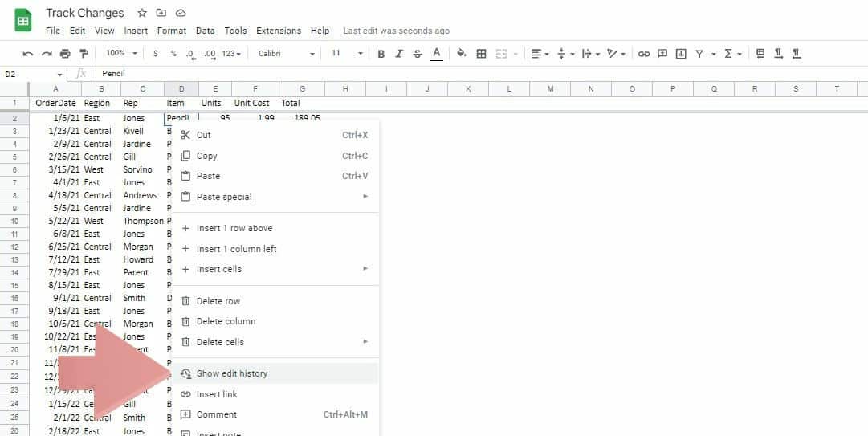
Task: Open the font size 11 dropdown
Action: [347, 54]
